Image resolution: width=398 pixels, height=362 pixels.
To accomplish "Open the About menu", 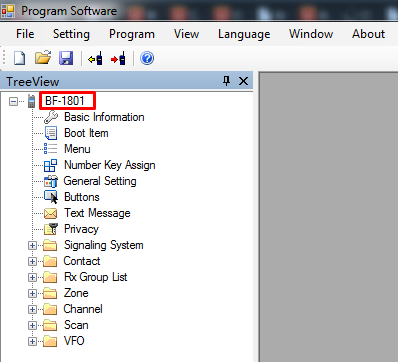I will point(368,34).
